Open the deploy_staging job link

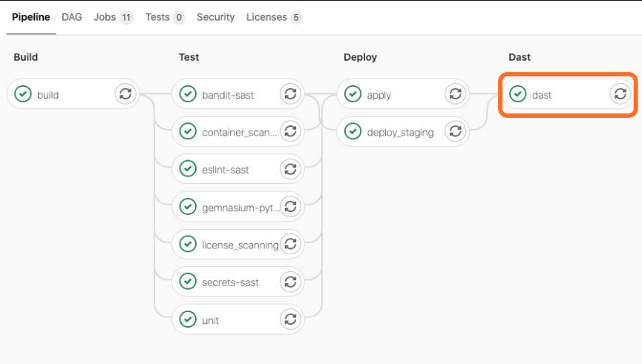click(x=399, y=133)
